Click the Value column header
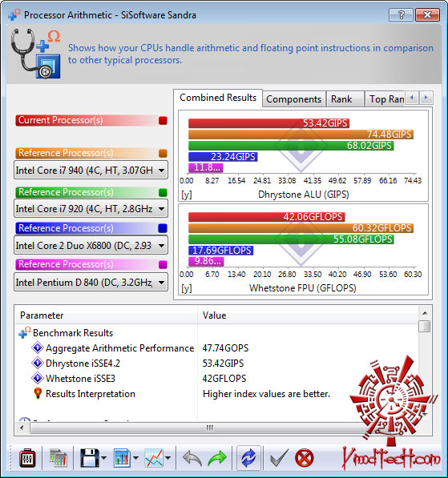This screenshot has width=448, height=478. (308, 315)
